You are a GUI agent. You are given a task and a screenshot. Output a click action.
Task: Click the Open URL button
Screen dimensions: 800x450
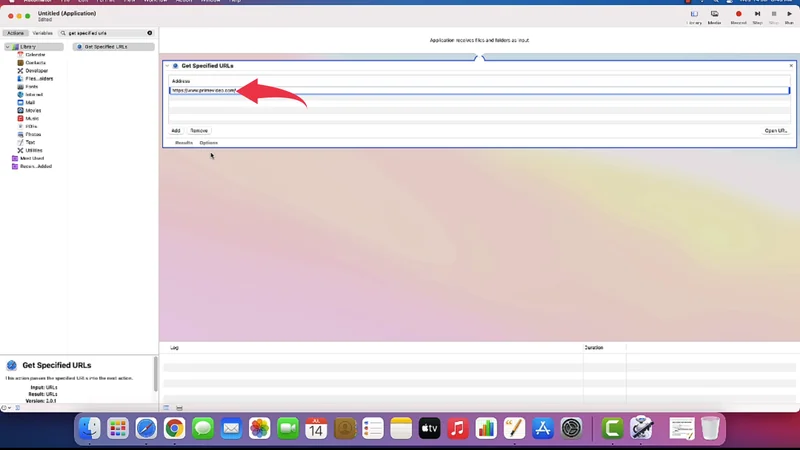[x=775, y=131]
